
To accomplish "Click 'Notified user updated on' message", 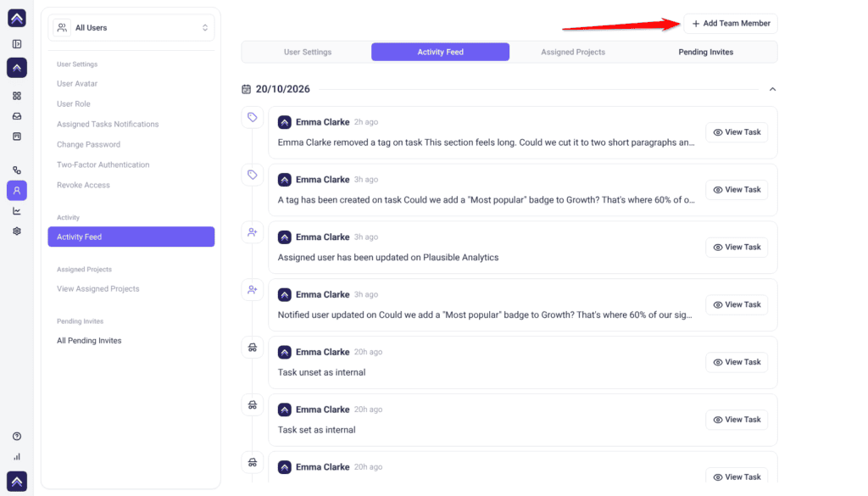I will (x=485, y=315).
